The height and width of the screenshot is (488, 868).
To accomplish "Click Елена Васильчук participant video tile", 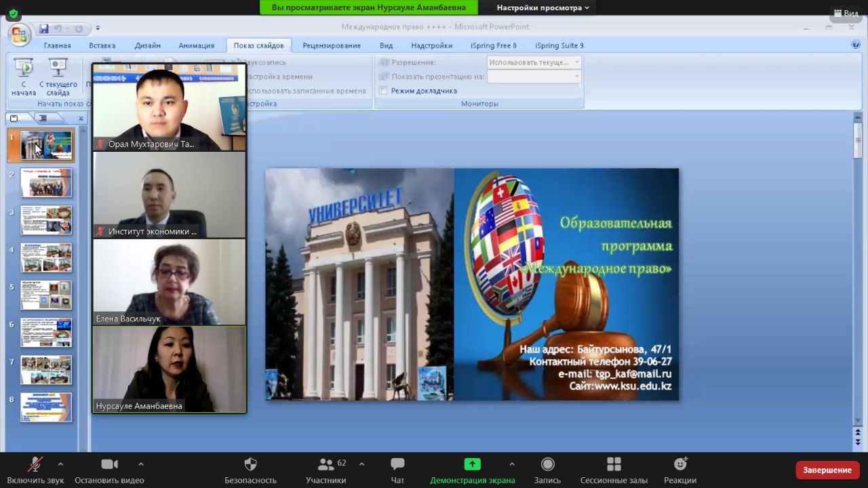I will click(170, 282).
